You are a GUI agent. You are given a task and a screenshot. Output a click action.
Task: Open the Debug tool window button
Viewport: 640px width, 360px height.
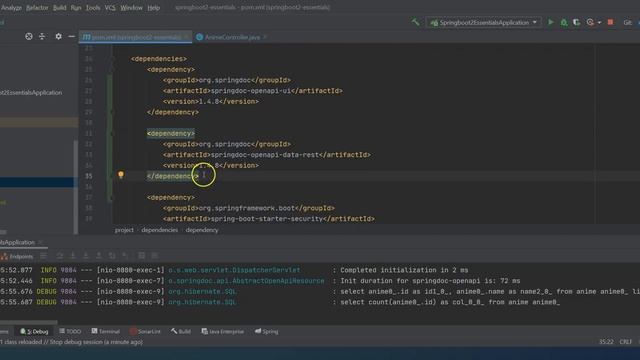[x=34, y=331]
